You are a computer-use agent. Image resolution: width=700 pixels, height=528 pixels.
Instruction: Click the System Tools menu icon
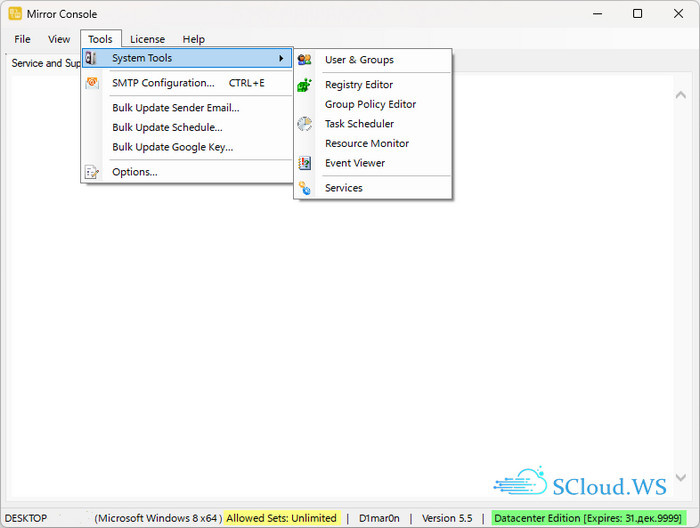click(x=92, y=59)
